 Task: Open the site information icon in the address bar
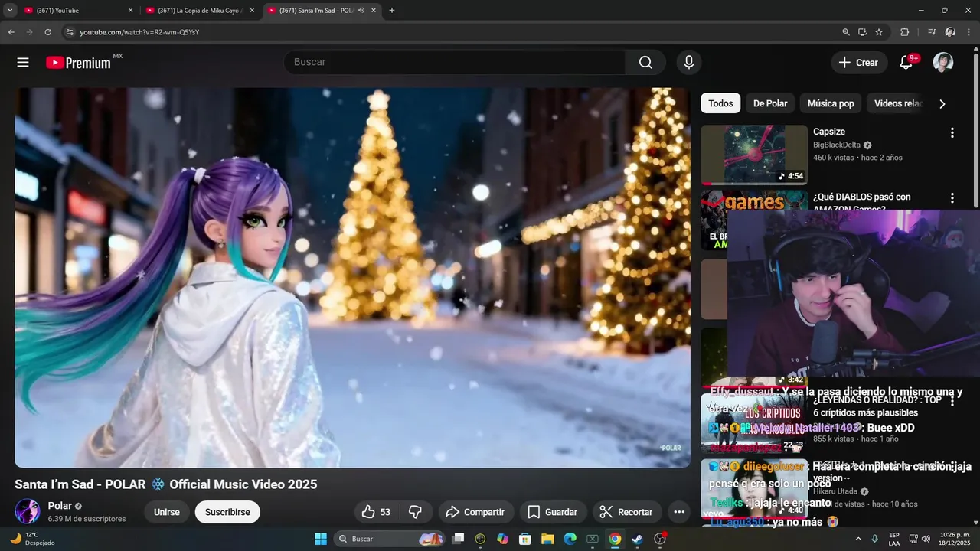point(69,32)
